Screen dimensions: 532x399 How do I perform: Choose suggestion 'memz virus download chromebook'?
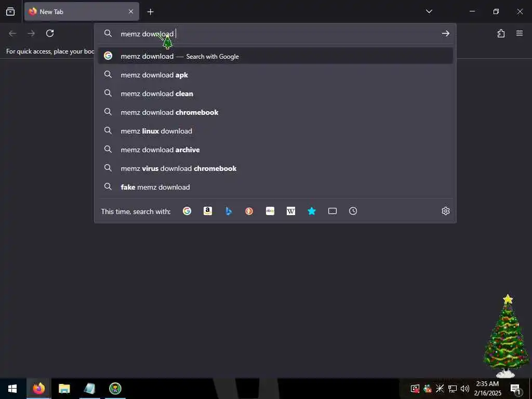tap(275, 168)
